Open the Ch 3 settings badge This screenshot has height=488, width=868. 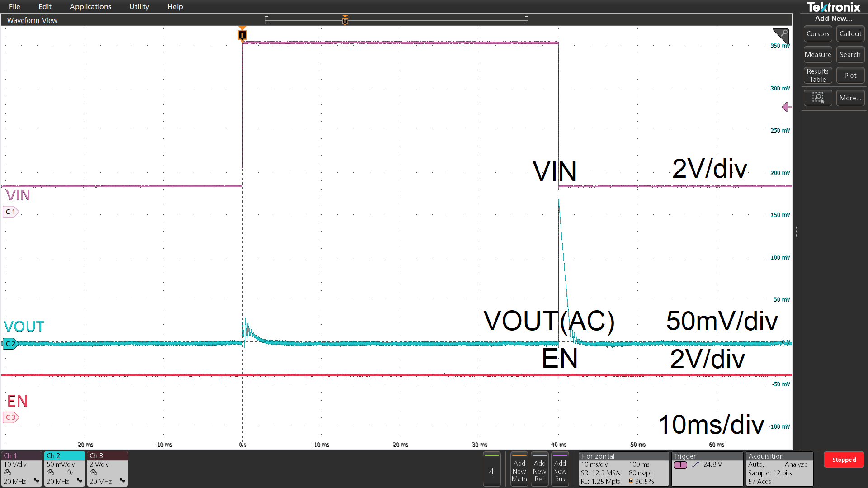[x=107, y=469]
